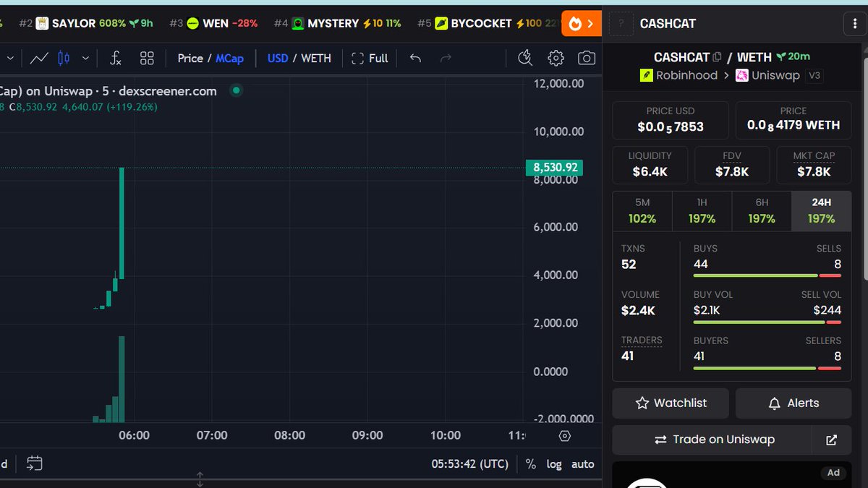868x488 pixels.
Task: Click the green market status dot
Action: click(x=236, y=90)
